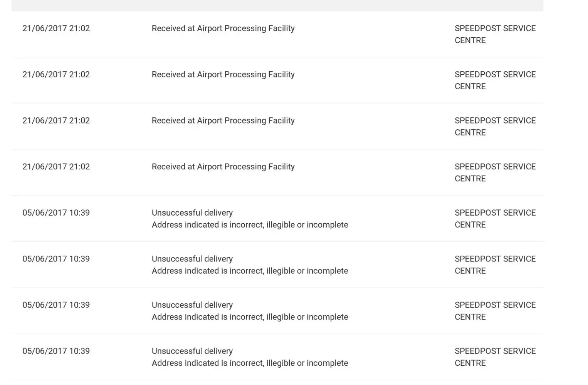
Task: Click the third 'Received at Airport Processing Facility'
Action: (x=223, y=121)
